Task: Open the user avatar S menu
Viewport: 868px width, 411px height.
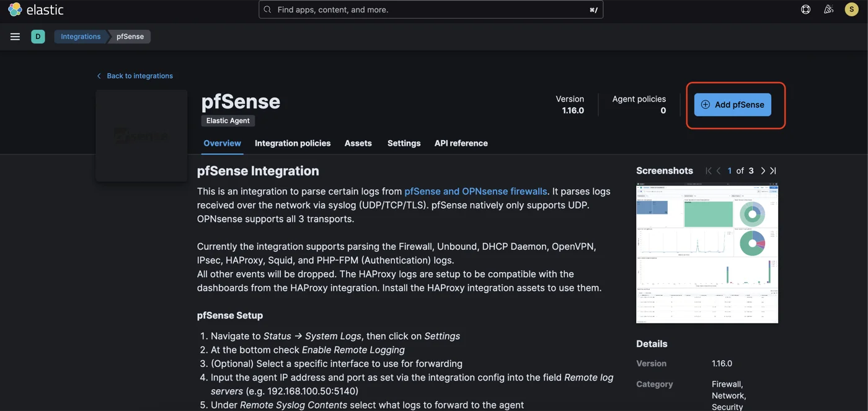Action: [x=851, y=9]
